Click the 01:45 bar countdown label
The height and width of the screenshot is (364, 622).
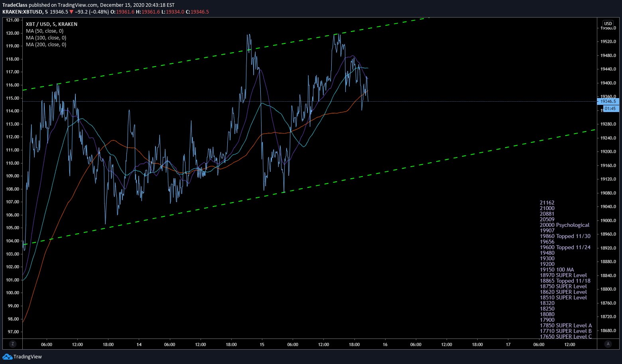(x=610, y=108)
